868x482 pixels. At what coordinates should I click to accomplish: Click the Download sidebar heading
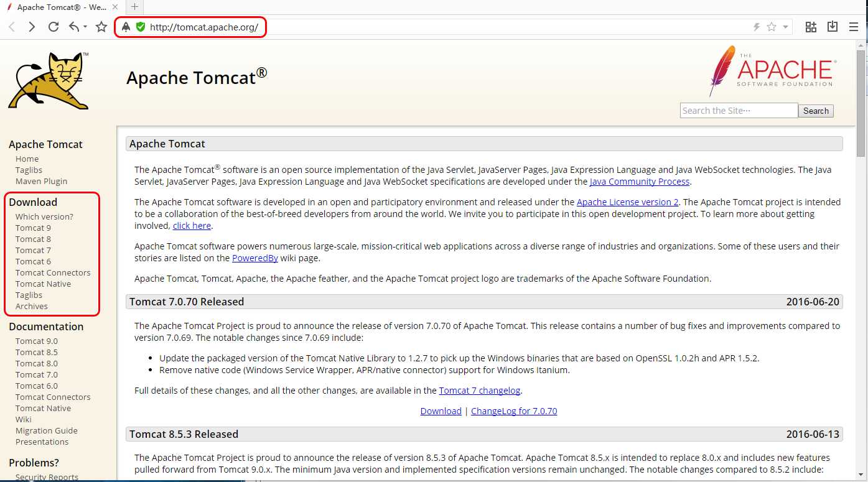(x=33, y=202)
